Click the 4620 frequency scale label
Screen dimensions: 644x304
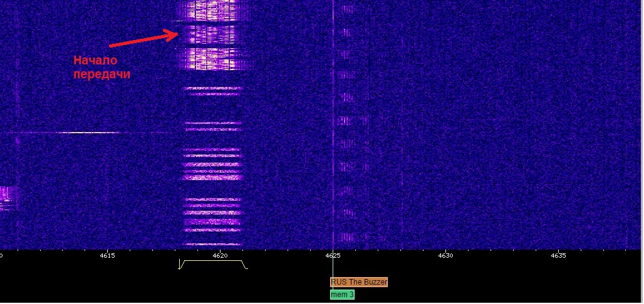pos(220,256)
